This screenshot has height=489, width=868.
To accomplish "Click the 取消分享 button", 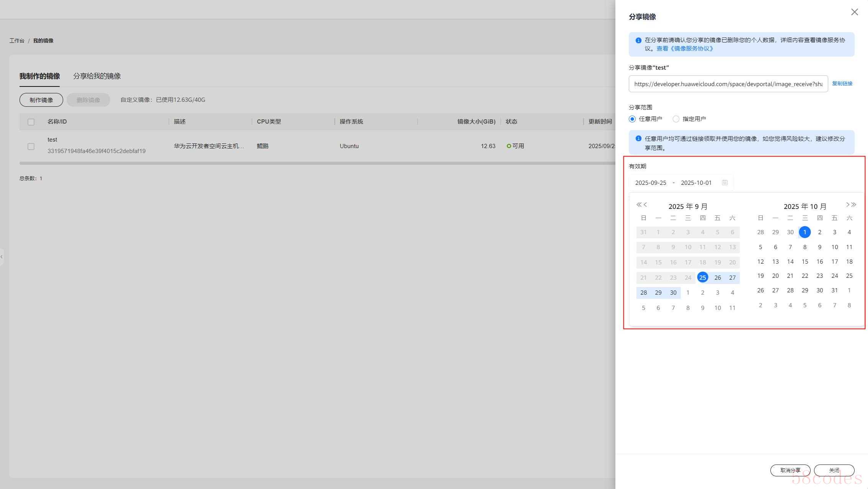I will pyautogui.click(x=790, y=470).
